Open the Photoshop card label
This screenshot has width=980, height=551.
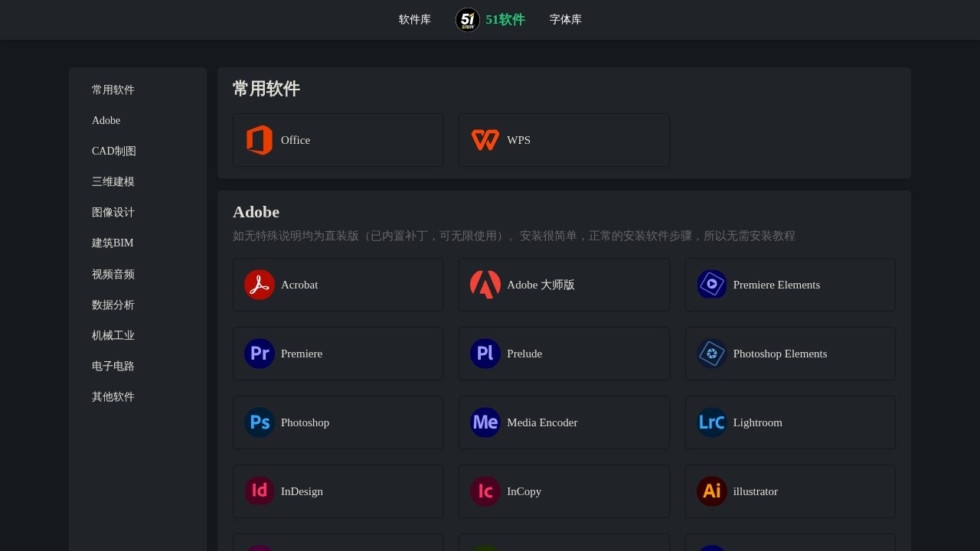pos(305,422)
